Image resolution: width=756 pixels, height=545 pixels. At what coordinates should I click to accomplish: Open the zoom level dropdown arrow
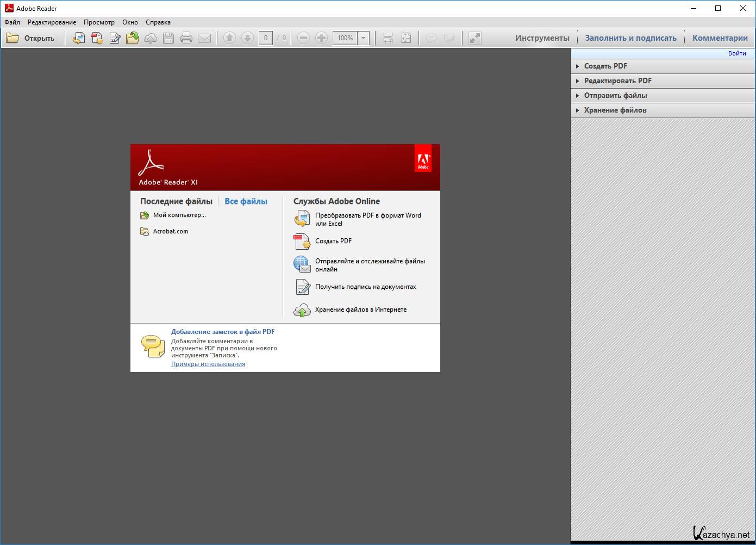(x=364, y=38)
